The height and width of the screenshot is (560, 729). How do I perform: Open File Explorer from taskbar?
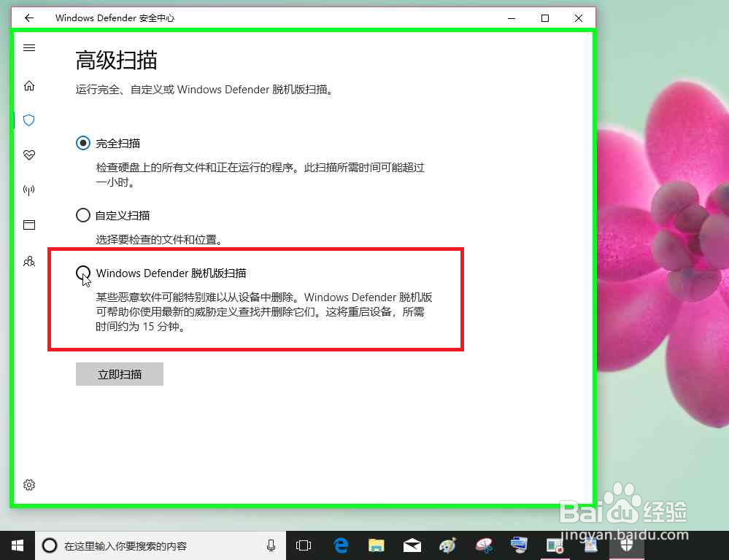[x=376, y=545]
